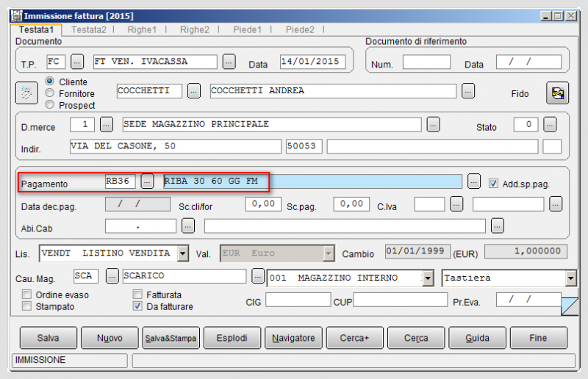This screenshot has width=588, height=379.
Task: Click the Navigatore button
Action: [x=293, y=338]
